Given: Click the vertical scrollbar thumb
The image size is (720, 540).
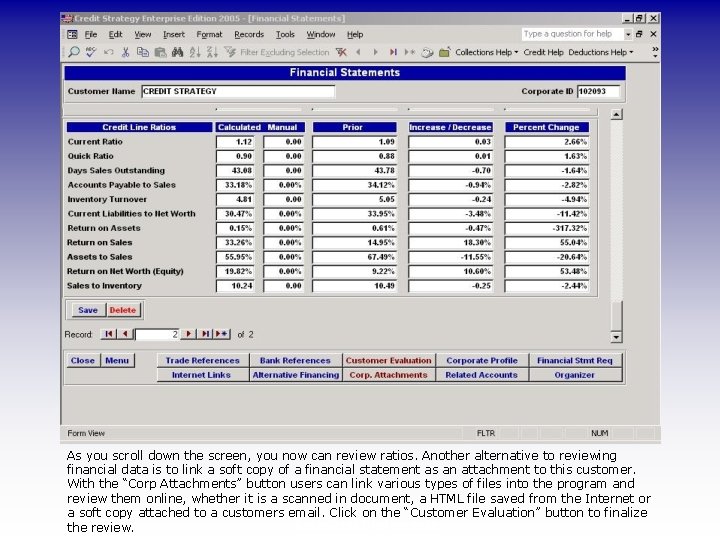Looking at the screenshot, I should (616, 315).
